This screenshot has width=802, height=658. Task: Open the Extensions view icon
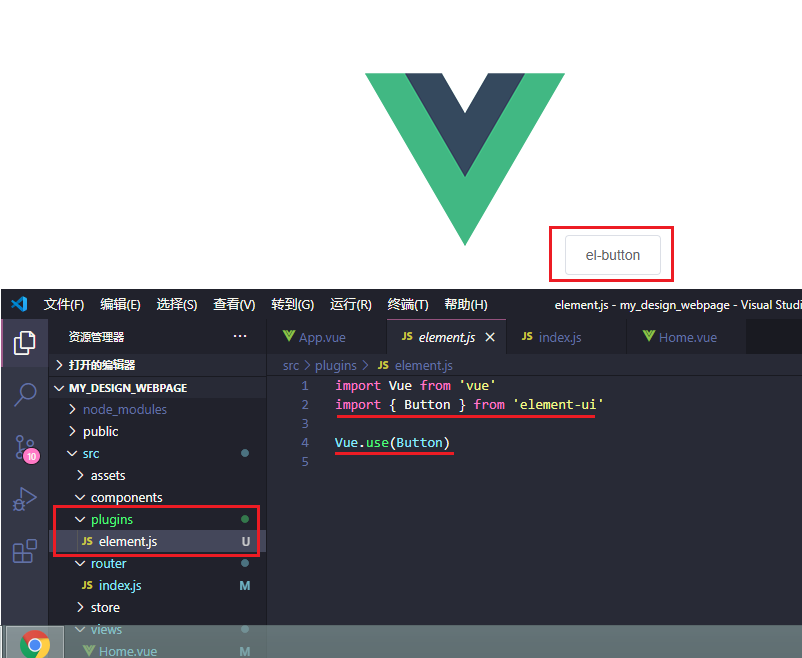click(x=25, y=551)
